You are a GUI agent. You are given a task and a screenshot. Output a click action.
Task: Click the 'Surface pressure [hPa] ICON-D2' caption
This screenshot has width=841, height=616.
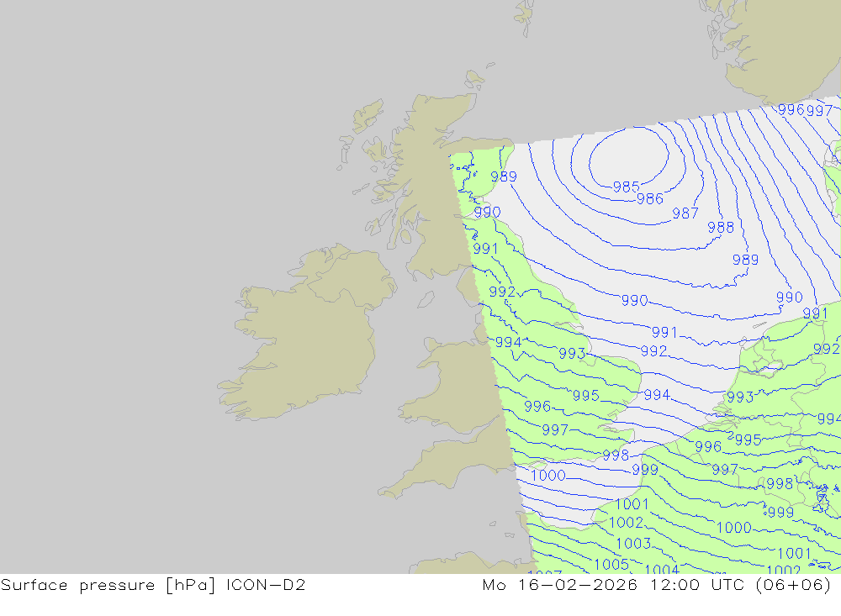click(153, 584)
